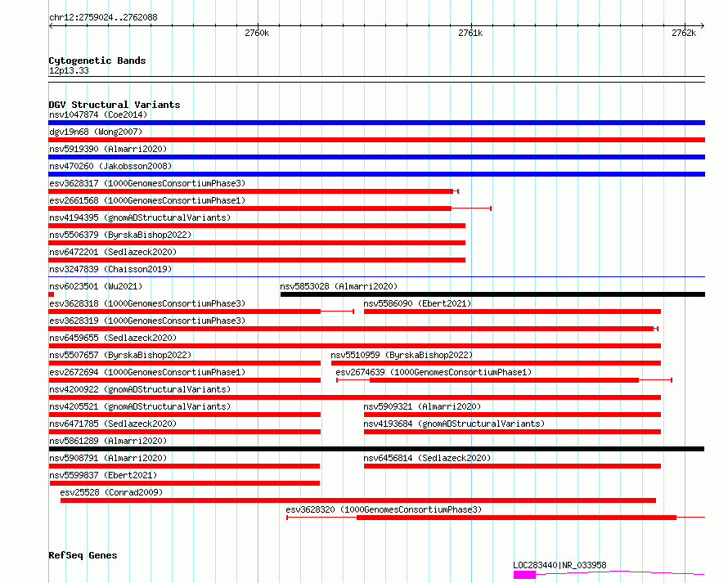
Task: Click nsv6472201 (Sedlazeck2020) label
Action: click(113, 252)
